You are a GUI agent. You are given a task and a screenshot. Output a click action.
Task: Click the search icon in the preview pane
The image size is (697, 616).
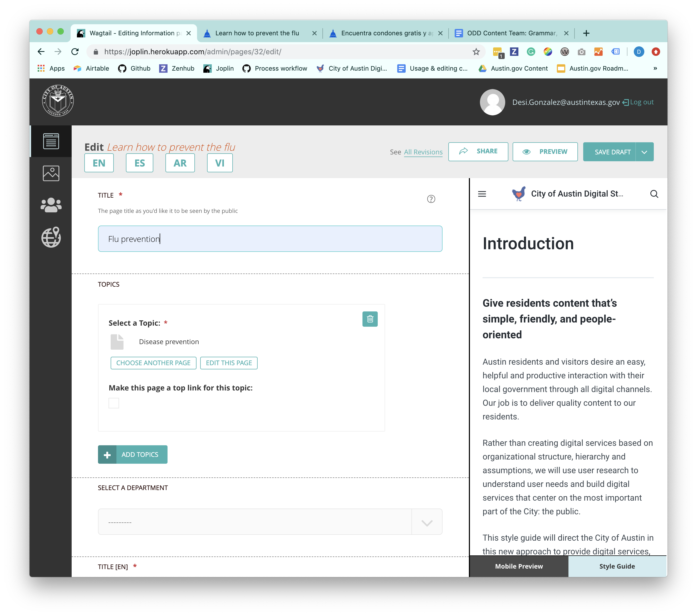pyautogui.click(x=654, y=194)
